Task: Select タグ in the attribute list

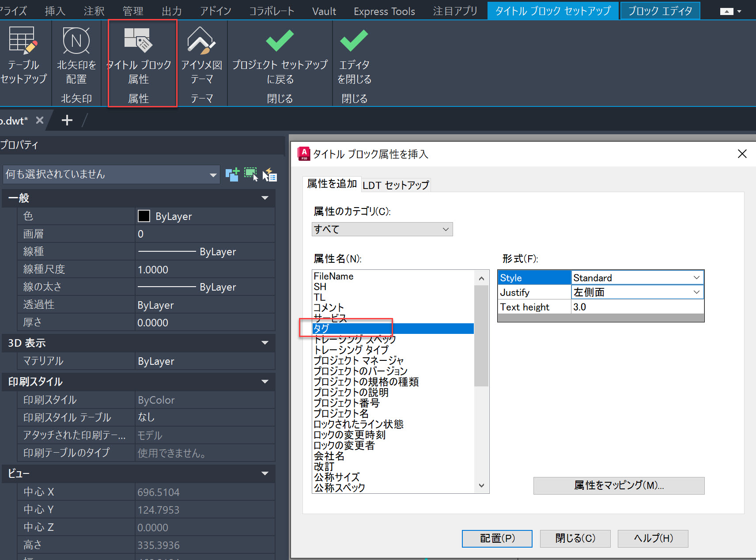Action: click(393, 329)
